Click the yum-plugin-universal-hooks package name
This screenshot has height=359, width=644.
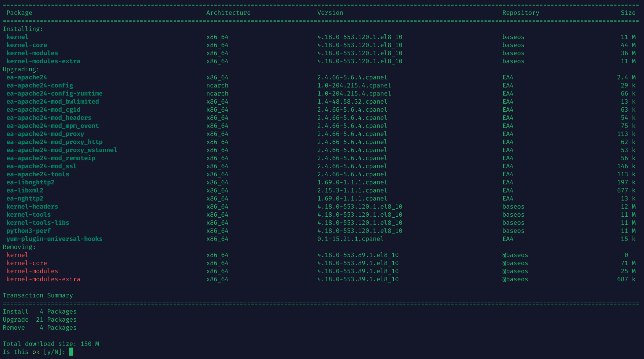tap(54, 239)
